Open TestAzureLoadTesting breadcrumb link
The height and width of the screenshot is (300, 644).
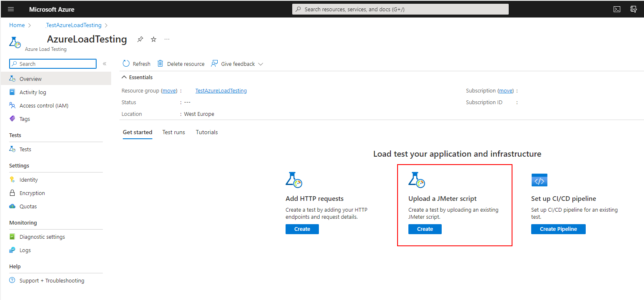(x=74, y=25)
